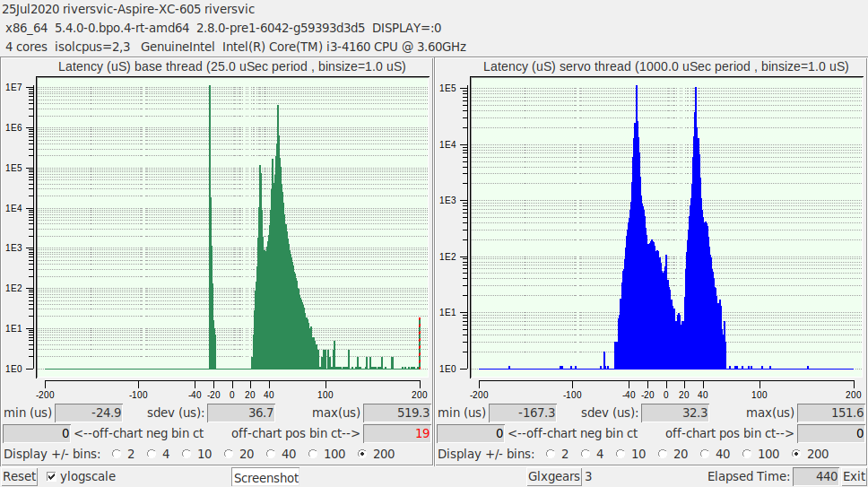Click base thread sdev value 36.7
Screen dimensions: 868x487
coord(241,413)
